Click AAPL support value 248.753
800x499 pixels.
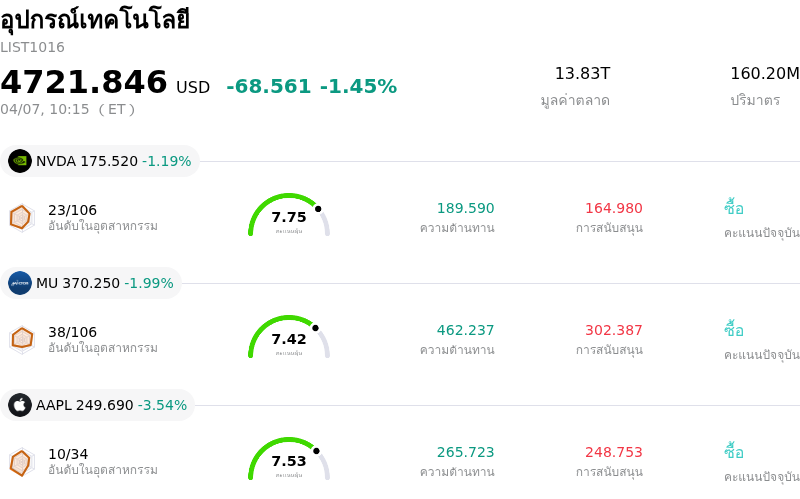tap(614, 452)
